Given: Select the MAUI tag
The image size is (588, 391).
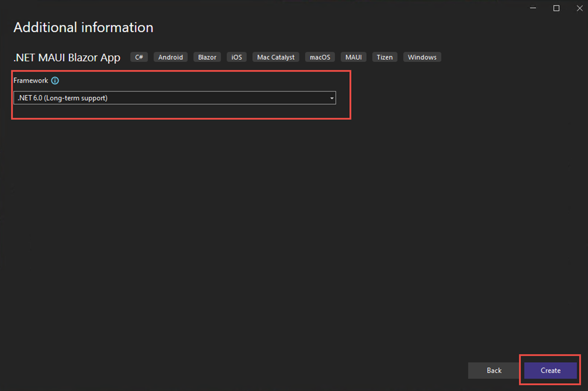Looking at the screenshot, I should tap(353, 57).
